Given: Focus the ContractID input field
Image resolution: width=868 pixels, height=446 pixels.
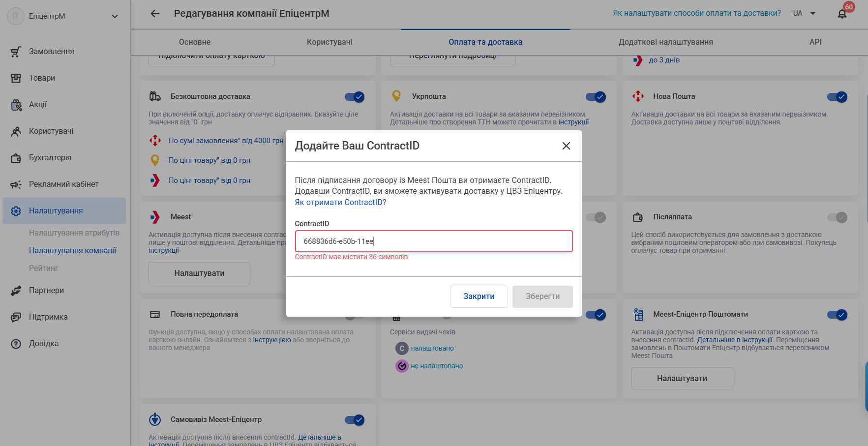Looking at the screenshot, I should click(x=434, y=241).
